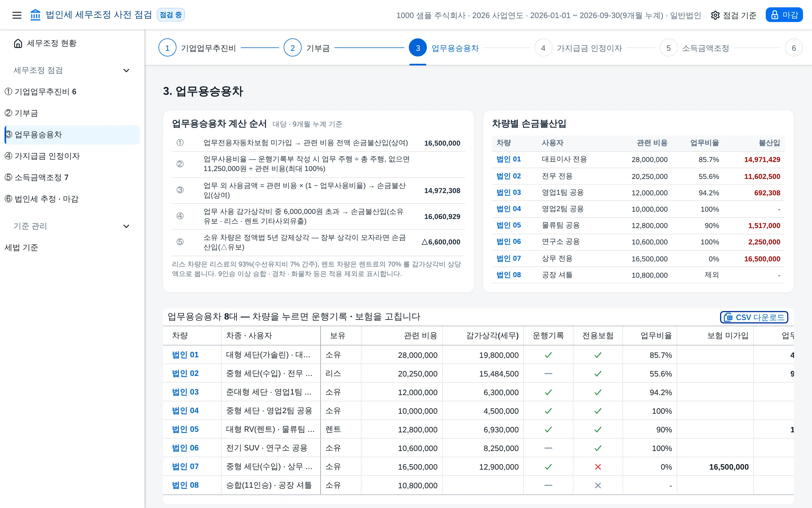The height and width of the screenshot is (508, 812).
Task: Click the 마감 lock button
Action: (784, 15)
